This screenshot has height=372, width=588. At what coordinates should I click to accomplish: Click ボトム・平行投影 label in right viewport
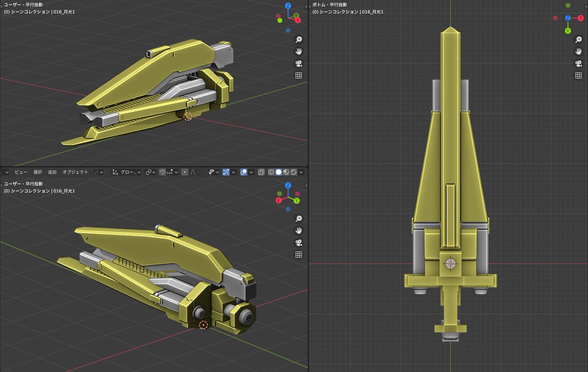[x=329, y=4]
